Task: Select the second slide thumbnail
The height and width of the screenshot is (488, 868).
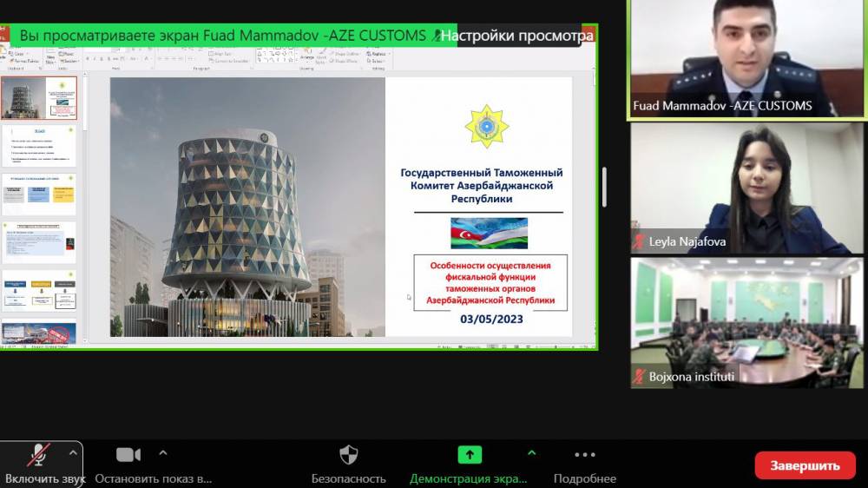Action: 39,146
